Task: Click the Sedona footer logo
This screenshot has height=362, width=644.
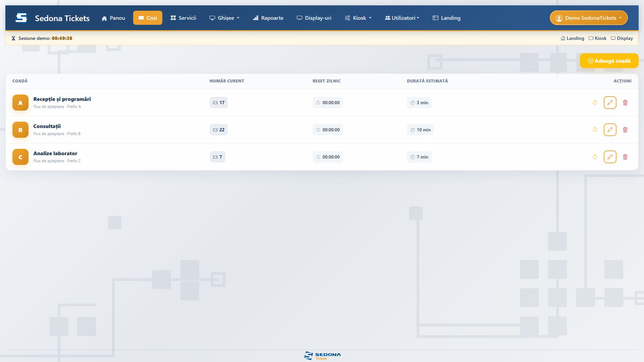Action: pos(322,356)
